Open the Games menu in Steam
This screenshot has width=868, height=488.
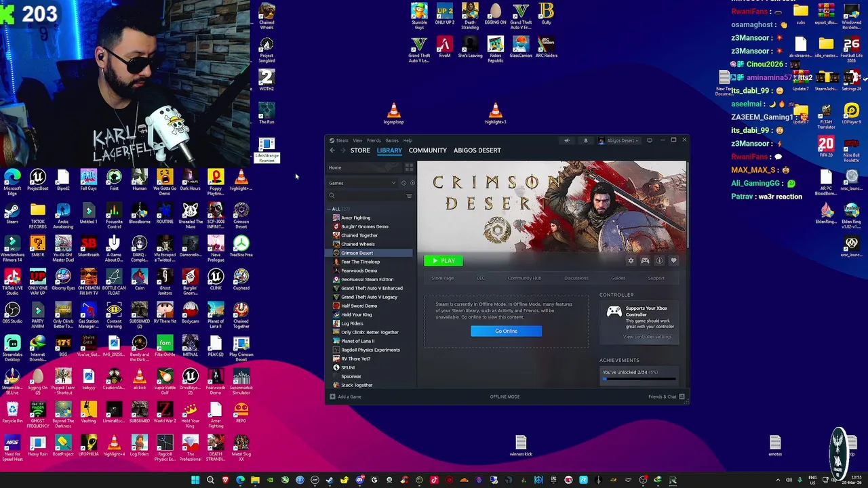point(392,140)
